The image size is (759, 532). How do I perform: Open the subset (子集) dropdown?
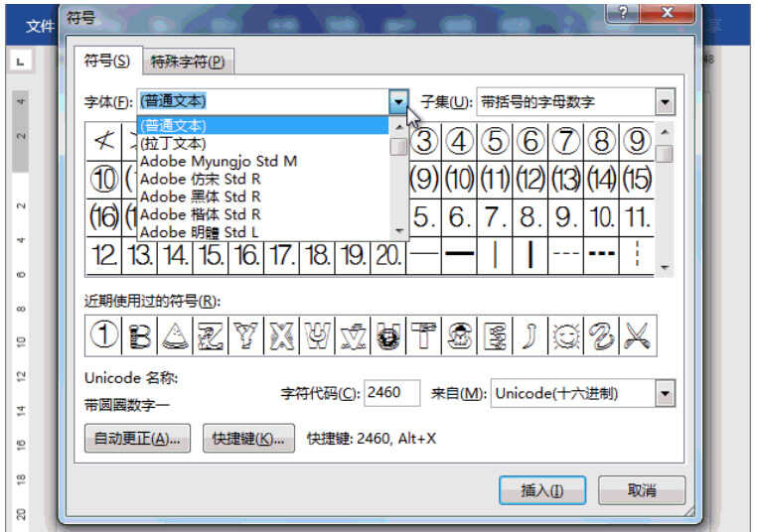tap(665, 102)
